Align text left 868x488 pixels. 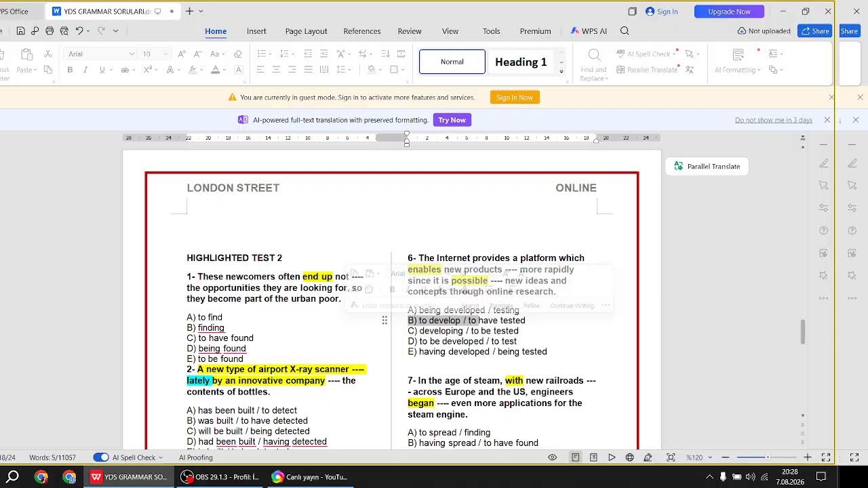(260, 70)
